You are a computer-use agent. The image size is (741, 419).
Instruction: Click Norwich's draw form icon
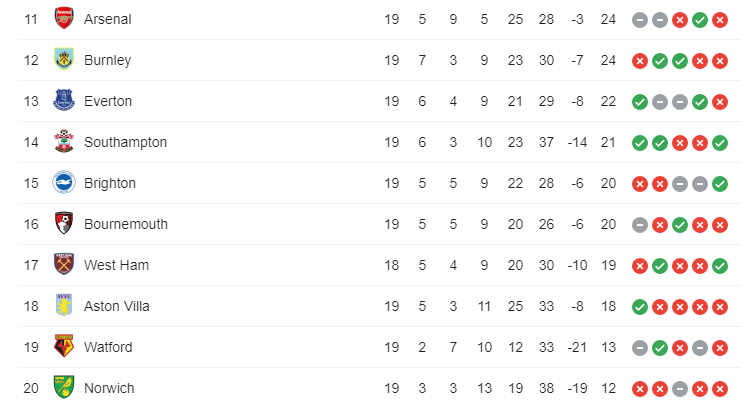click(x=680, y=389)
